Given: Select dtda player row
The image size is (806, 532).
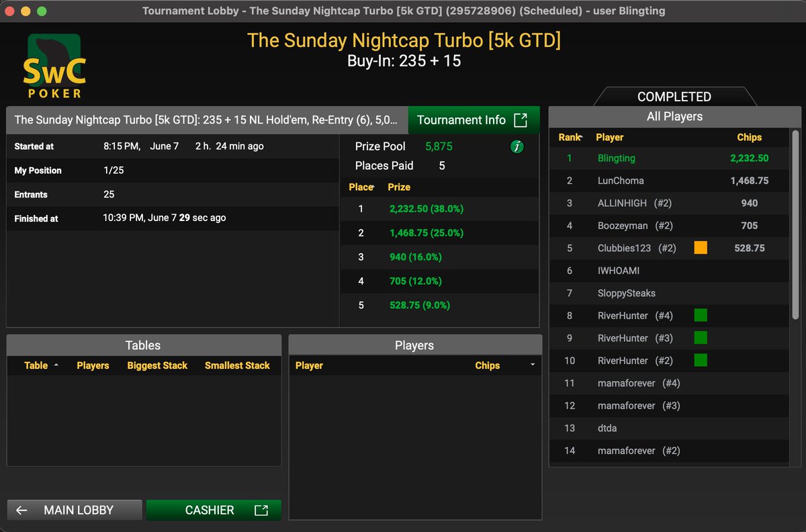Looking at the screenshot, I should point(669,428).
